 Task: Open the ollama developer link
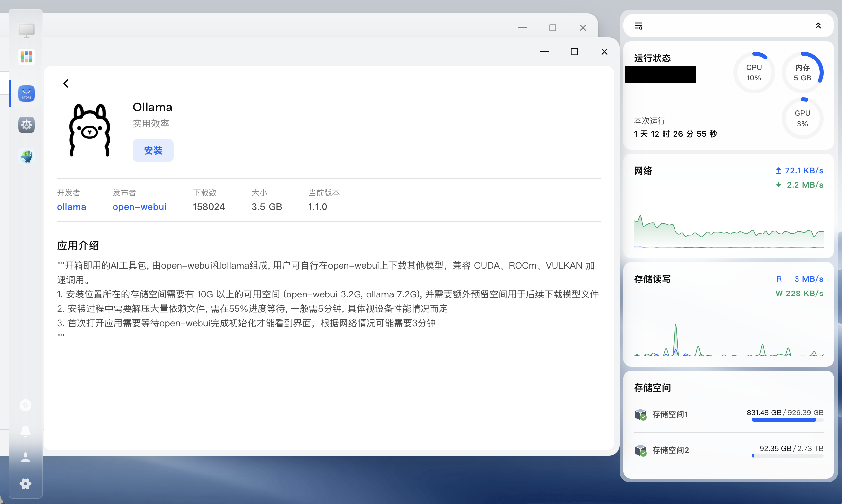click(71, 207)
